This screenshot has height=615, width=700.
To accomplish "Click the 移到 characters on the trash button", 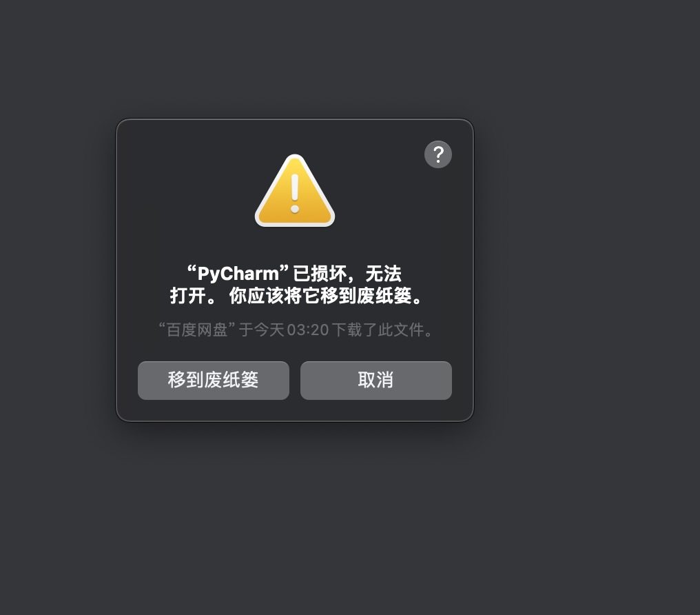I will point(186,380).
